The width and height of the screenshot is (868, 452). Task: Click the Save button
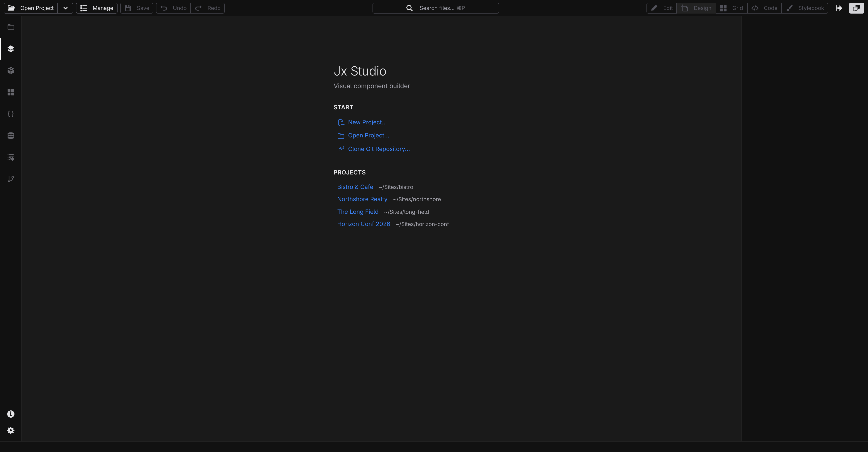tap(137, 8)
